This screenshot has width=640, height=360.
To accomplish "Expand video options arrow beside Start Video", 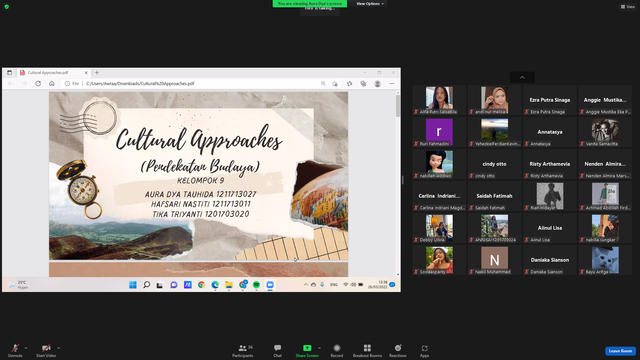I will click(58, 348).
